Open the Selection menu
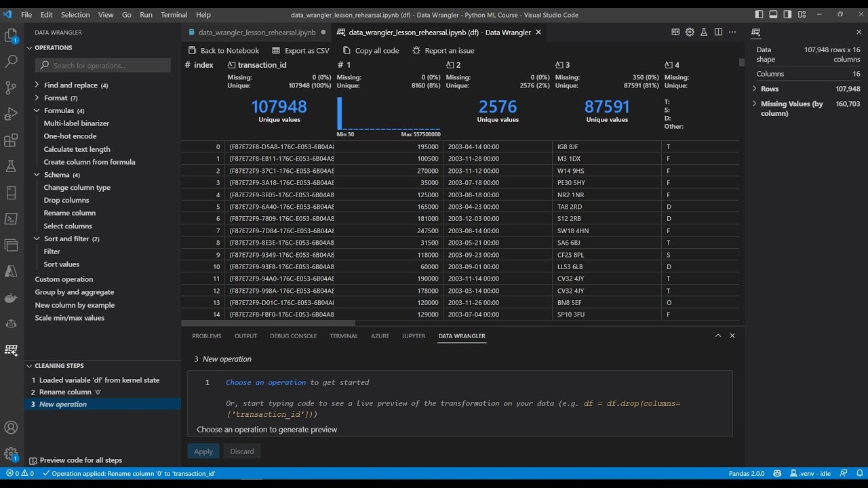This screenshot has width=868, height=488. [x=75, y=14]
